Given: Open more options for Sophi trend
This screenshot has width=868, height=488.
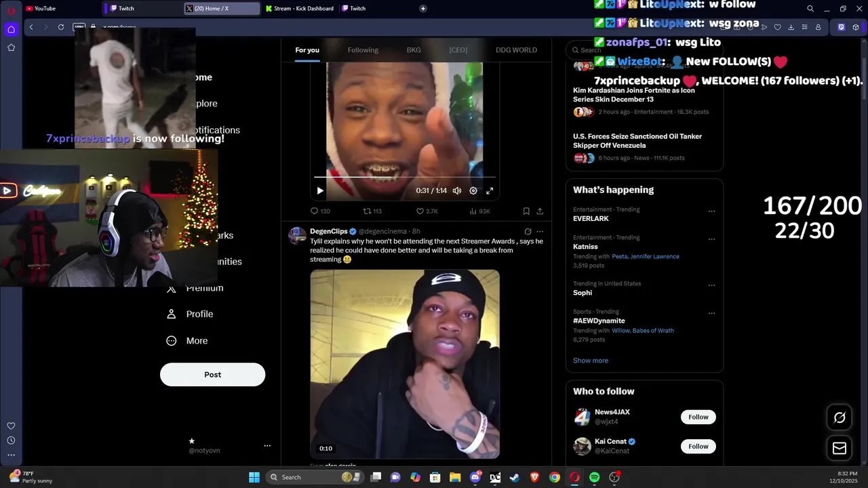Looking at the screenshot, I should [x=711, y=285].
